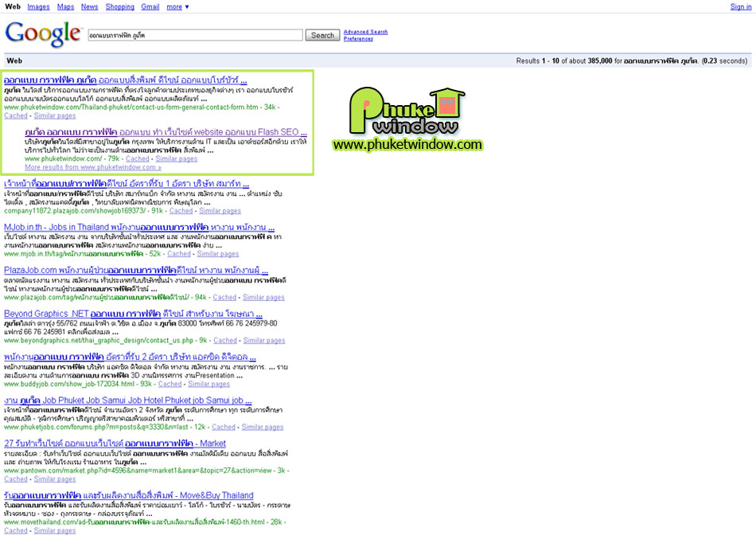Open the plazajob company11872 result title
The height and width of the screenshot is (543, 756).
click(127, 184)
